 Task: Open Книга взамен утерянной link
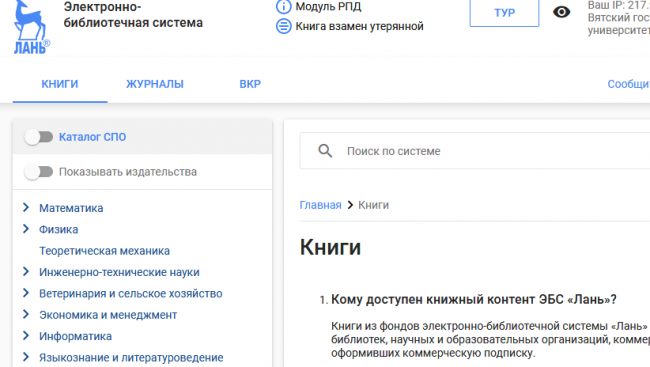(359, 26)
